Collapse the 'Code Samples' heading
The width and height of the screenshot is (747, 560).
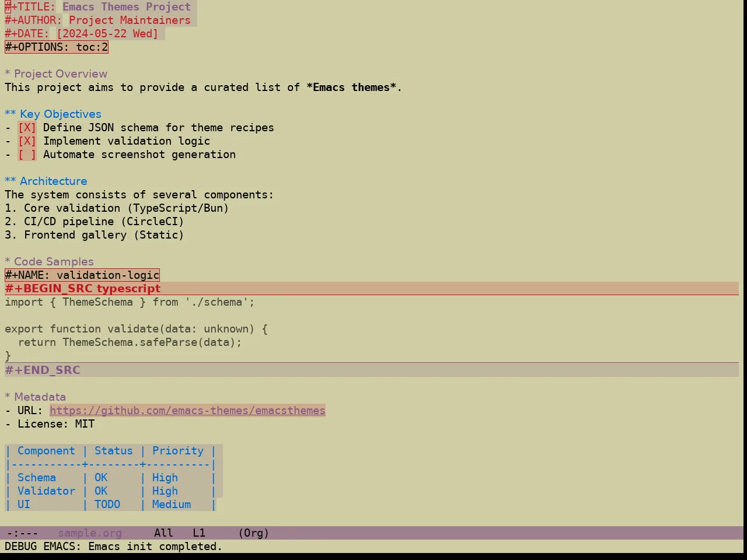tap(49, 262)
